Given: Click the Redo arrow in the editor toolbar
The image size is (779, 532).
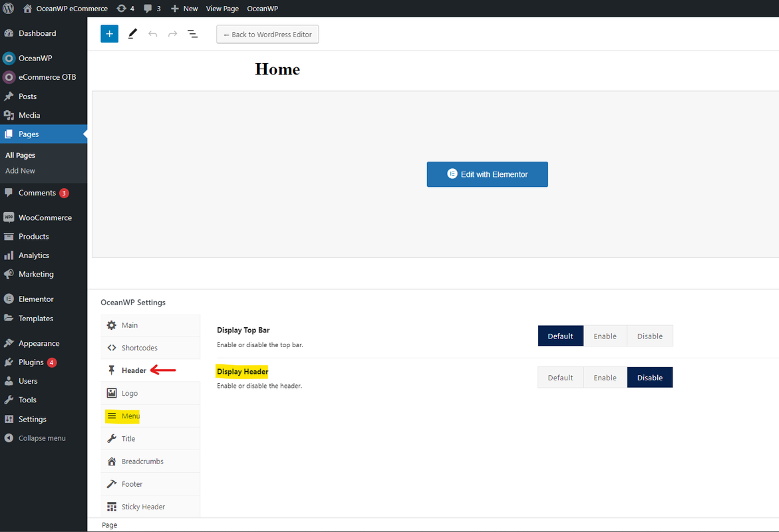Looking at the screenshot, I should (x=172, y=34).
